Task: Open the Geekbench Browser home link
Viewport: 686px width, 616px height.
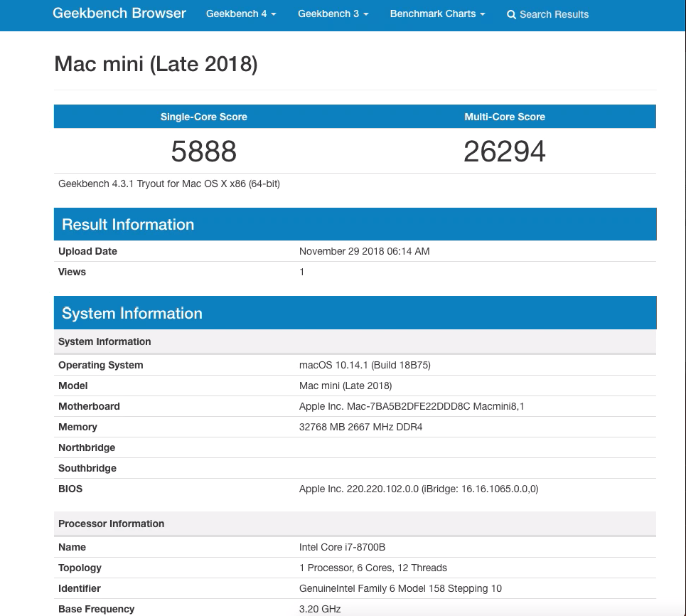Action: 119,13
